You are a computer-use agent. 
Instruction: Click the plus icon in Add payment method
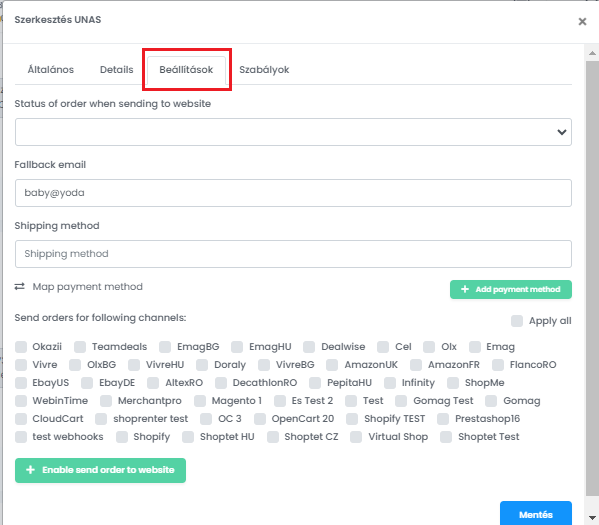click(465, 289)
